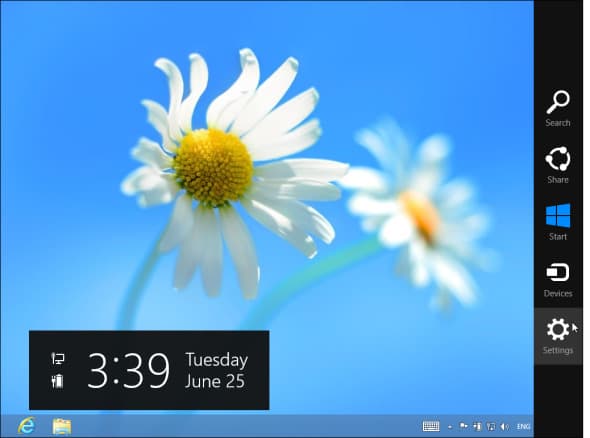This screenshot has height=438, width=590.
Task: Click the Start charm Windows logo
Action: click(558, 216)
